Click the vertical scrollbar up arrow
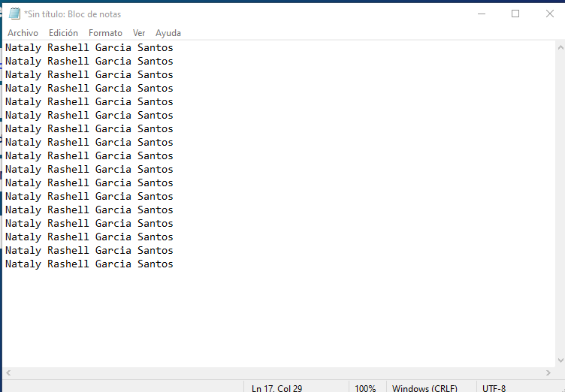Screen dimensions: 565x392 [560, 47]
